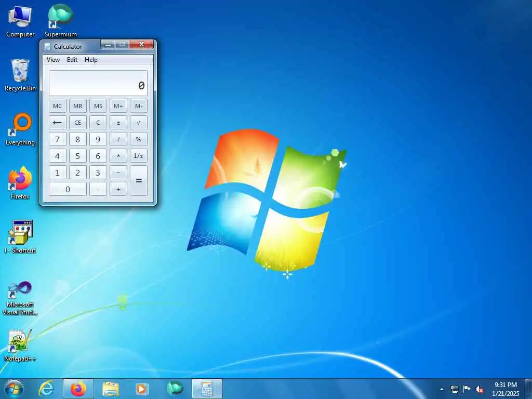
Task: Open the clock showing 9:31 PM
Action: pyautogui.click(x=506, y=389)
